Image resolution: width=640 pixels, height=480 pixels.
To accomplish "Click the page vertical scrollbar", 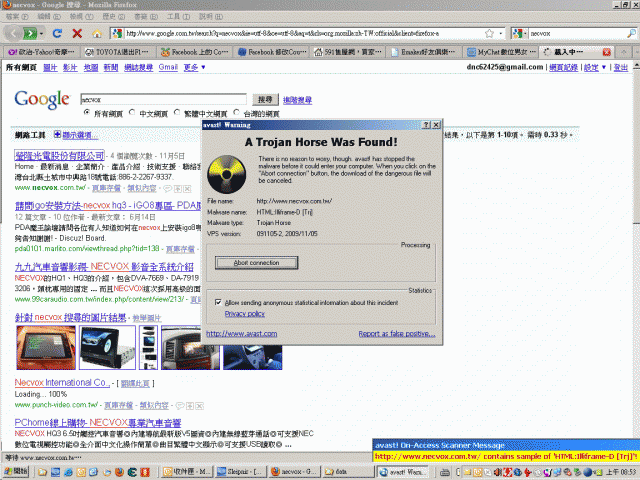I will [636, 256].
